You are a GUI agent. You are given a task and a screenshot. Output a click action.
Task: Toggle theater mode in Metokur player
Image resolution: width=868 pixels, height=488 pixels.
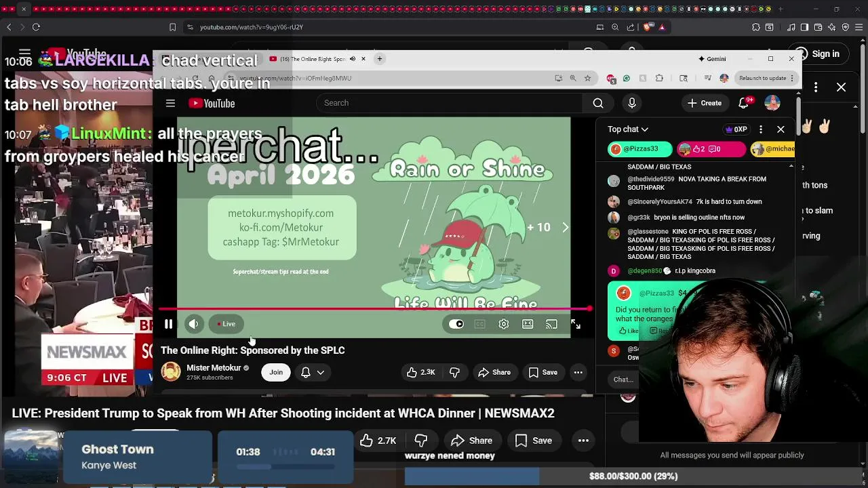[x=528, y=324]
